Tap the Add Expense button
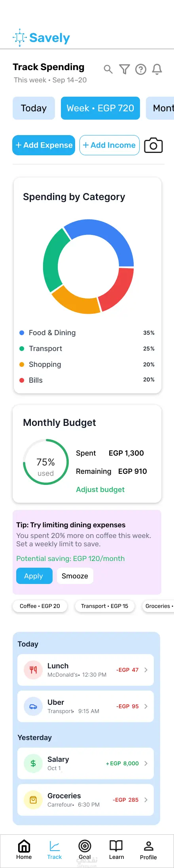Screen dimensions: 174x868 click(44, 145)
